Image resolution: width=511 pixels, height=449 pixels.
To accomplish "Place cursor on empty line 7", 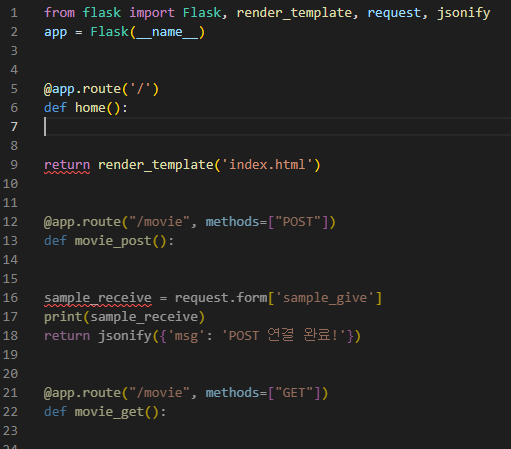I will (277, 127).
